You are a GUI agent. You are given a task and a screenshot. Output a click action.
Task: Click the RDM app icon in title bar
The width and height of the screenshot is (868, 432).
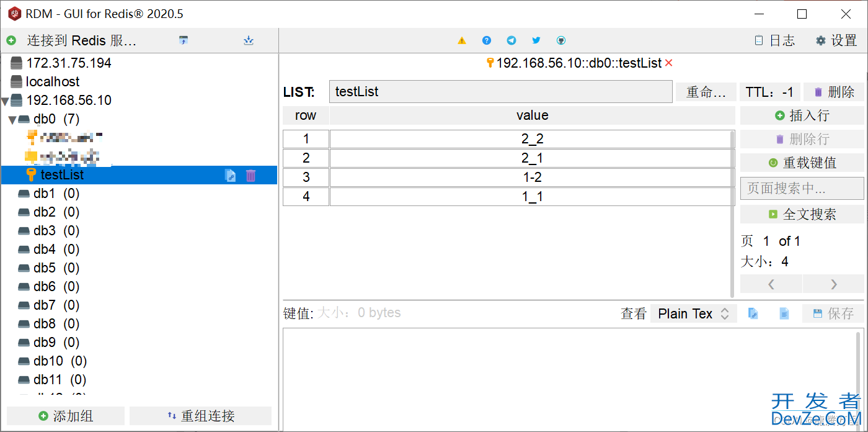(14, 14)
